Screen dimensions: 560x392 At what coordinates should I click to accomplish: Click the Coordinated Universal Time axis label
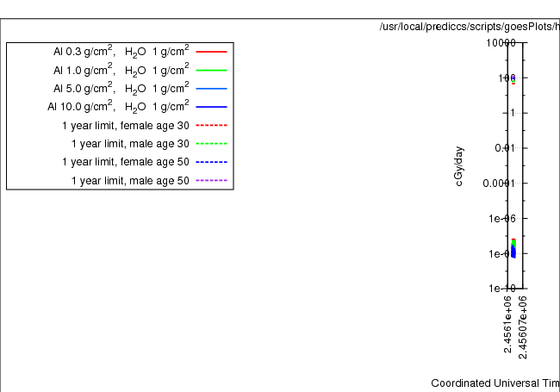(495, 383)
